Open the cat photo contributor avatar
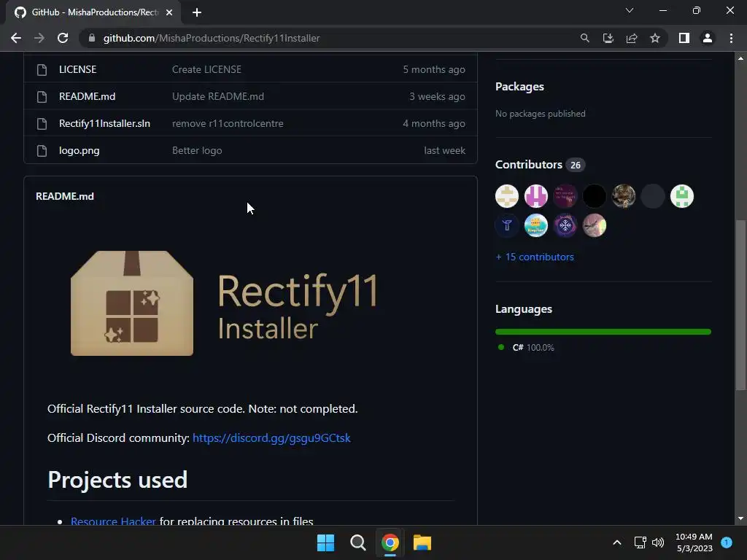 (624, 196)
